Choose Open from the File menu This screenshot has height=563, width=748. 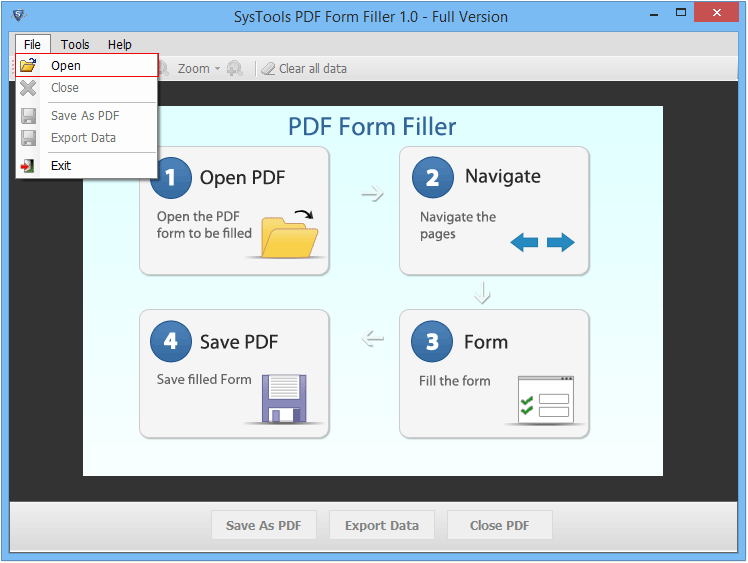tap(87, 65)
